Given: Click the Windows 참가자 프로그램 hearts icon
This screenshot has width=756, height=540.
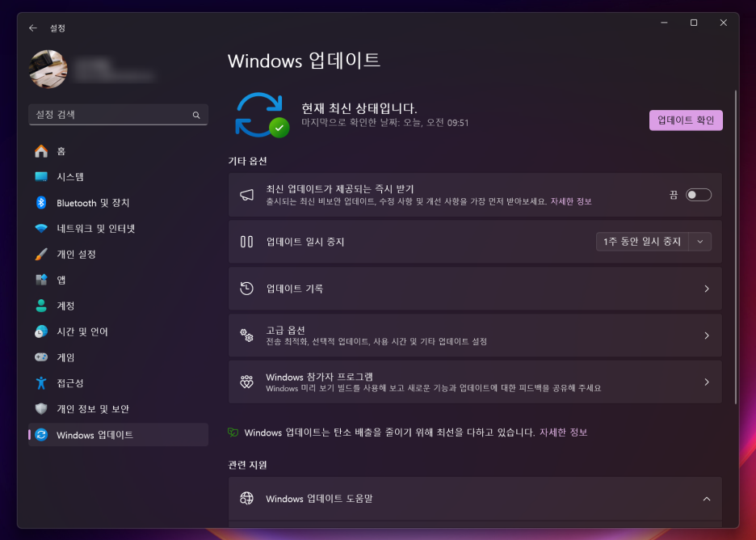Looking at the screenshot, I should pos(247,382).
